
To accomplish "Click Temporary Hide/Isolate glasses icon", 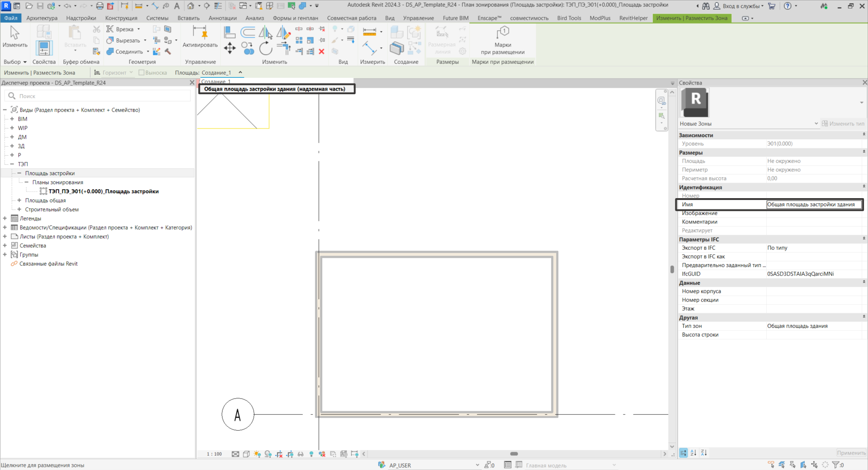I will [301, 454].
